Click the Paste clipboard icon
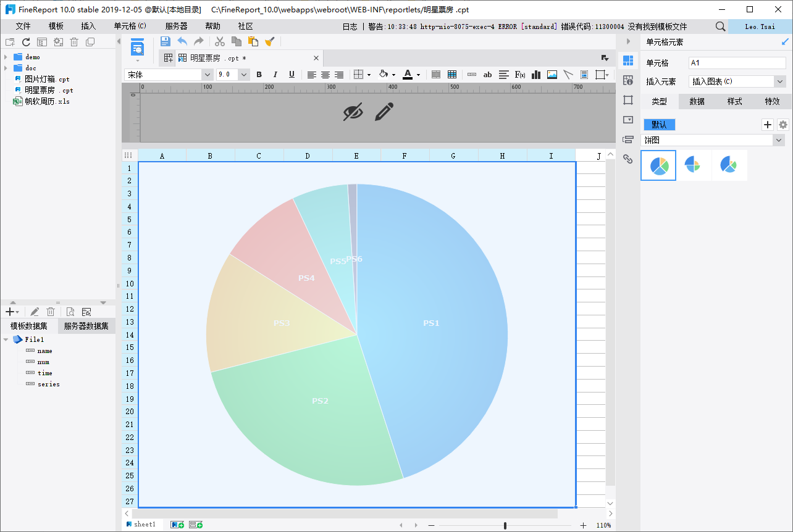793x532 pixels. [x=253, y=41]
